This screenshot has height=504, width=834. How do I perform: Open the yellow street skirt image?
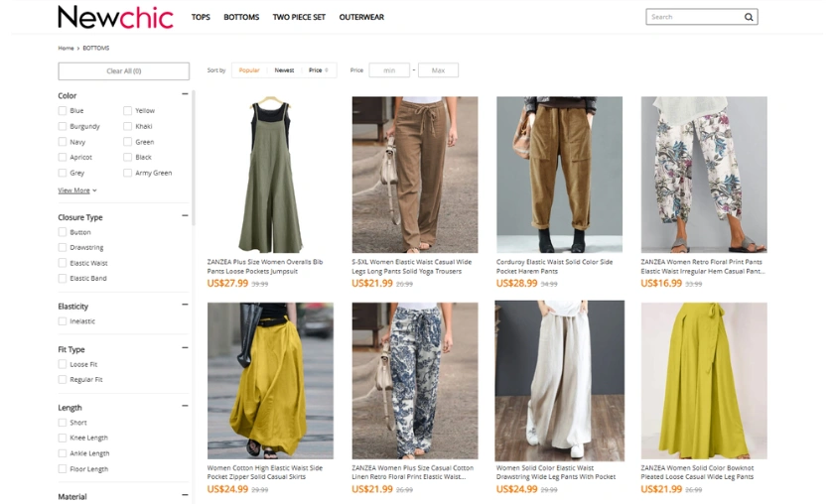click(x=270, y=381)
